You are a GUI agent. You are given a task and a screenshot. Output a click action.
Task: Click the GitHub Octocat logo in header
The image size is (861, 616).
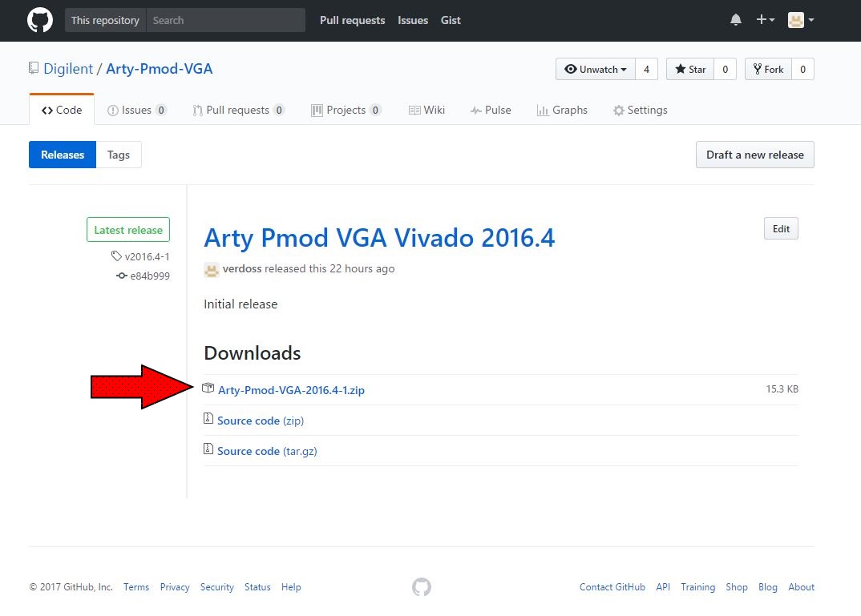(x=40, y=20)
